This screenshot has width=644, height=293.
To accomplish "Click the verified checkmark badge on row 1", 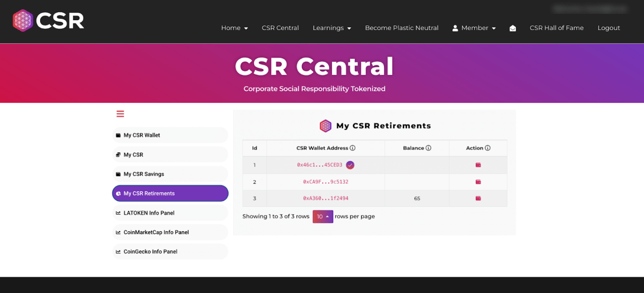I will pyautogui.click(x=350, y=165).
